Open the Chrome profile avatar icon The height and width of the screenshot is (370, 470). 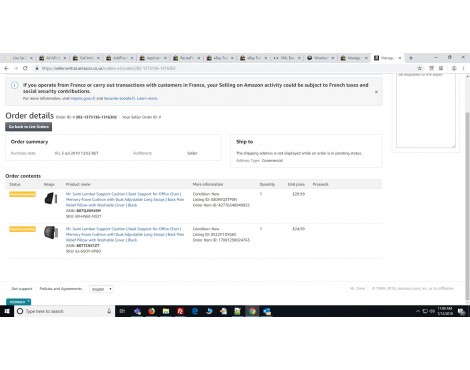tap(454, 68)
